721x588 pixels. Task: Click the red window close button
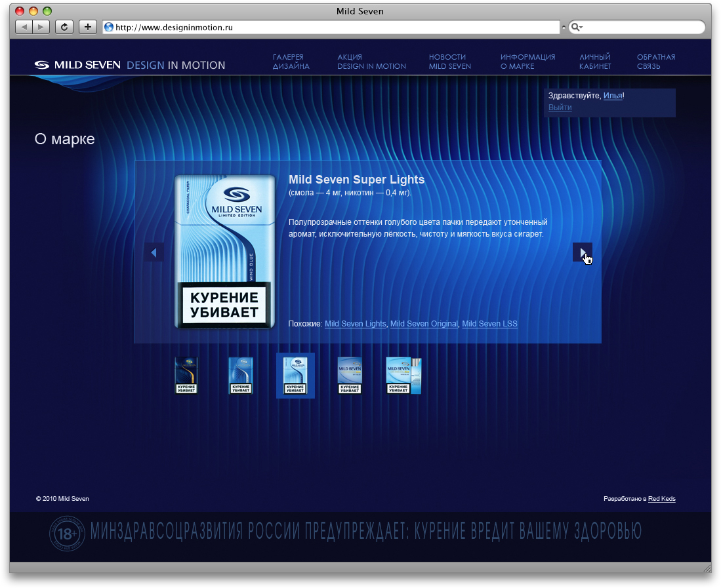pos(20,11)
